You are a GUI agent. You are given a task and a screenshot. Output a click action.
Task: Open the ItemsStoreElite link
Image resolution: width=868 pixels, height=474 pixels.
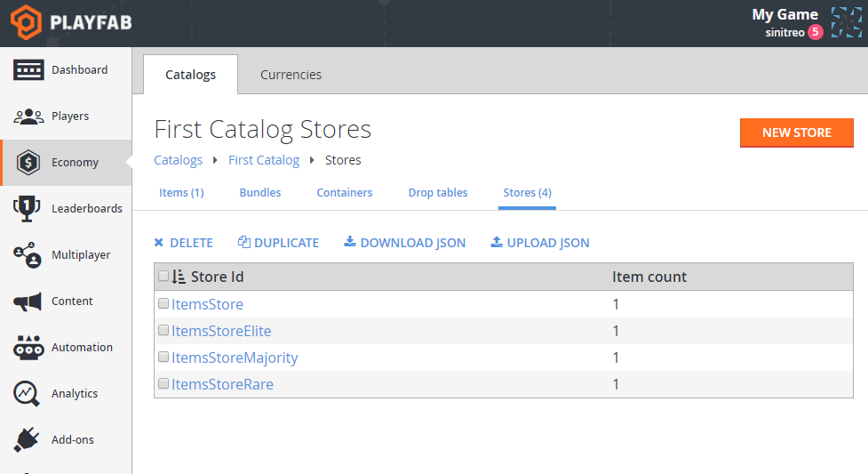click(x=221, y=331)
